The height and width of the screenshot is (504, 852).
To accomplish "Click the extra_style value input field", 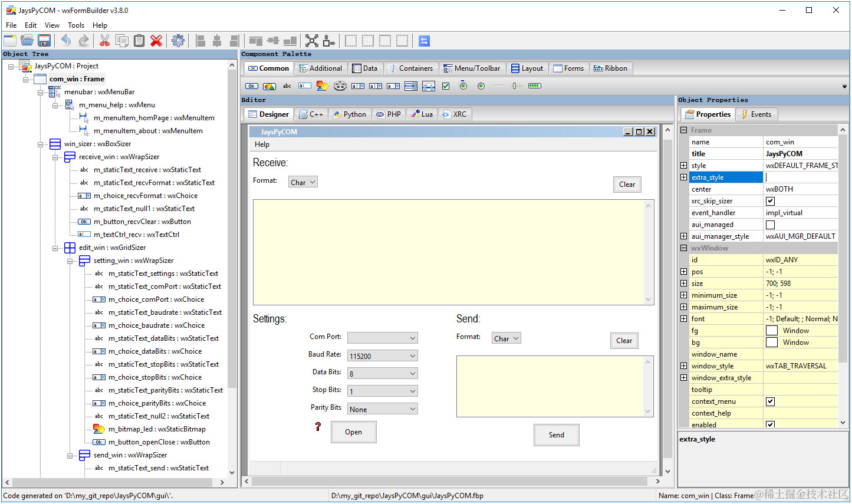I will [801, 177].
